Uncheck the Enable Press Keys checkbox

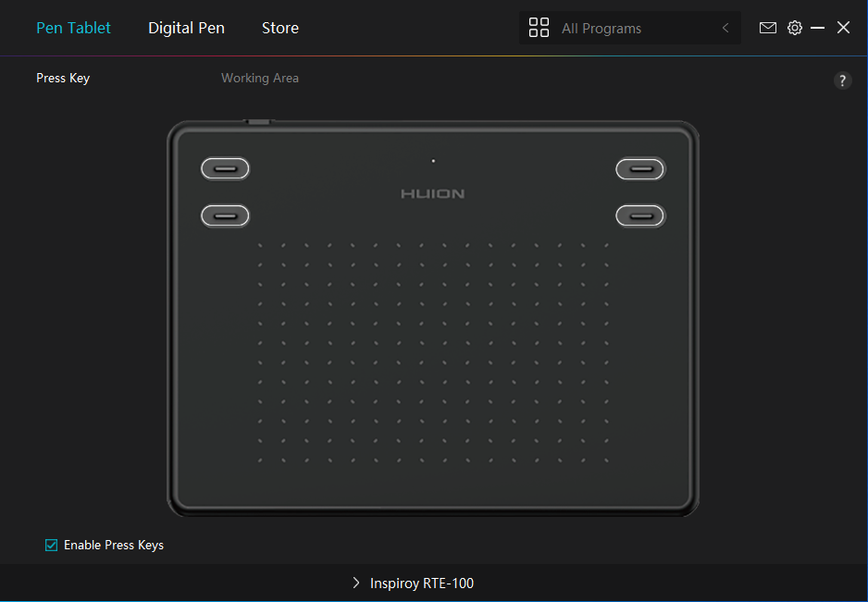click(x=52, y=545)
